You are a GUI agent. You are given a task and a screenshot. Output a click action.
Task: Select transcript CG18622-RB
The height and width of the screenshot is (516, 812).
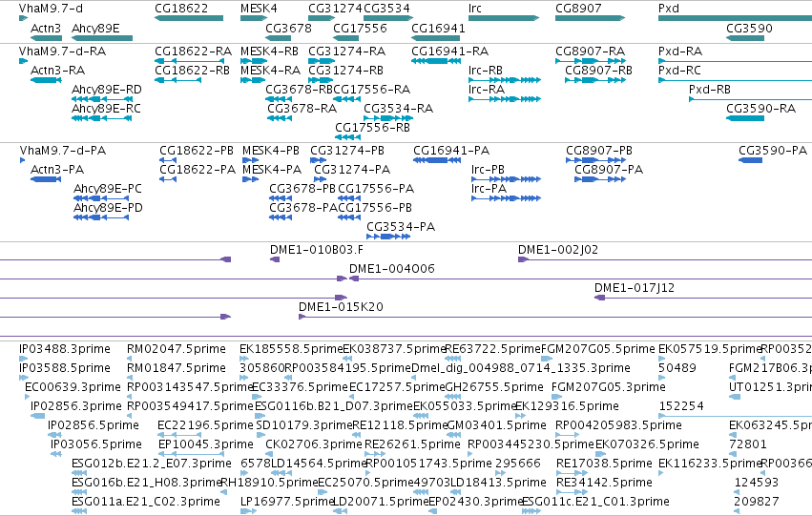click(177, 80)
